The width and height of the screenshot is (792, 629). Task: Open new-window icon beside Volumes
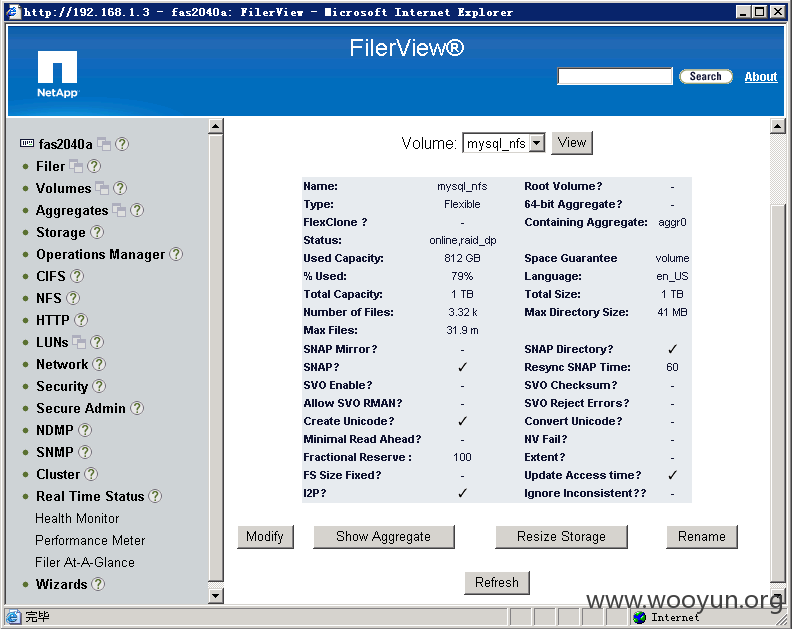click(x=102, y=188)
